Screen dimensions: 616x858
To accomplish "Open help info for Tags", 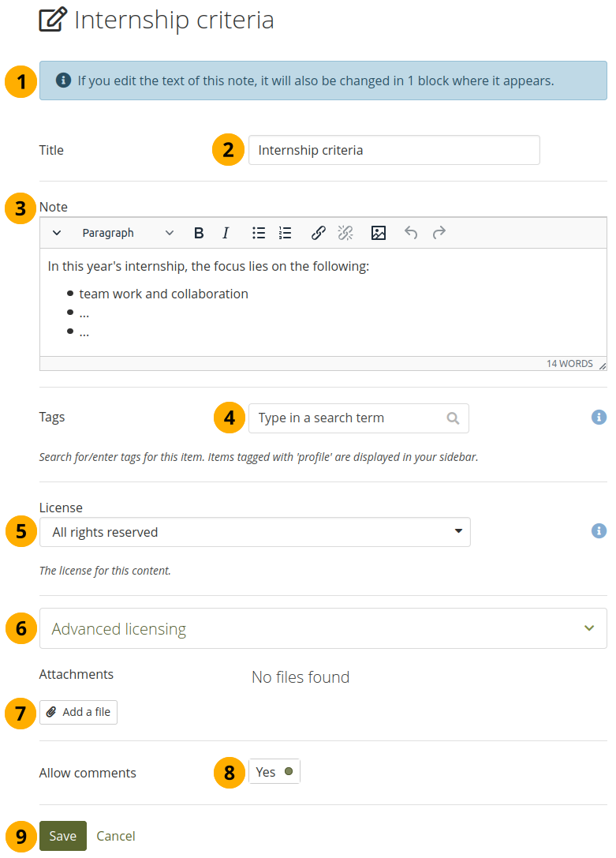I will [x=599, y=417].
